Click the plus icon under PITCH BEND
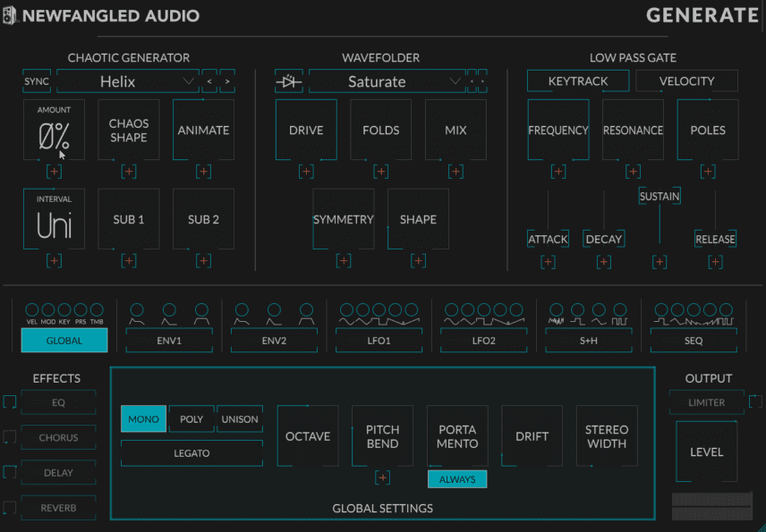 coord(382,477)
